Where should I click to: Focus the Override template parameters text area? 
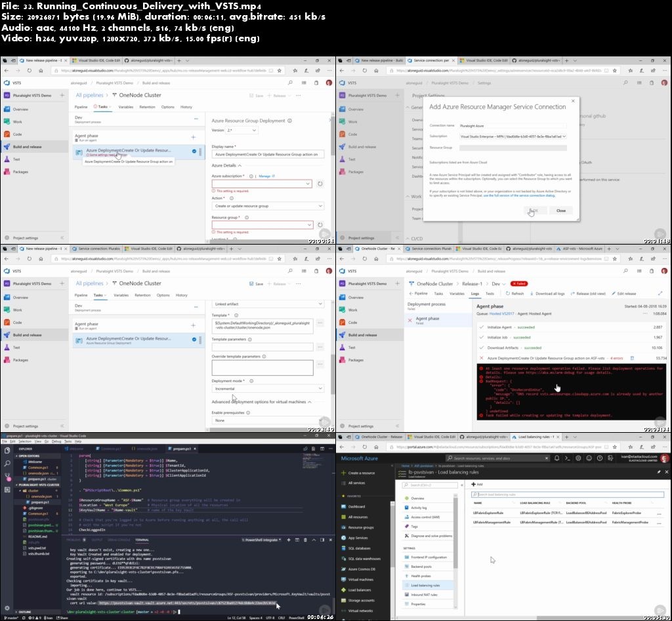(x=262, y=367)
